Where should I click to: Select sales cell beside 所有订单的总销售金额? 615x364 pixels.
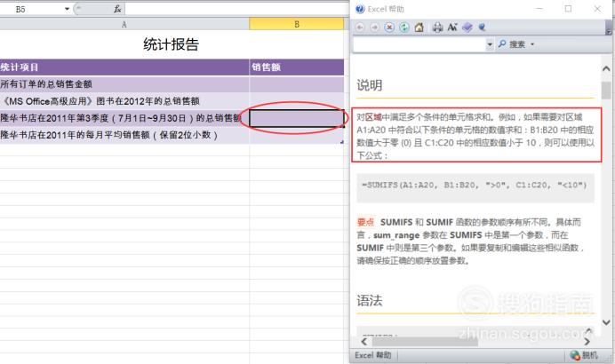[x=297, y=83]
